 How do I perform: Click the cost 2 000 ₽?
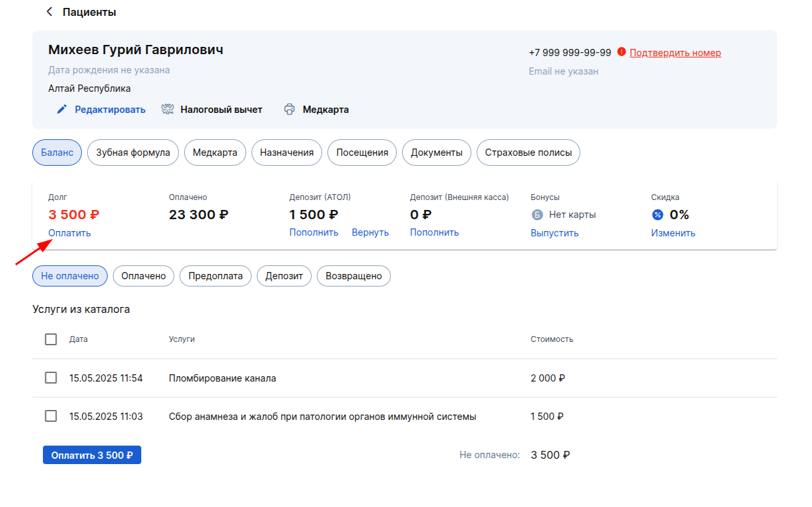click(548, 378)
